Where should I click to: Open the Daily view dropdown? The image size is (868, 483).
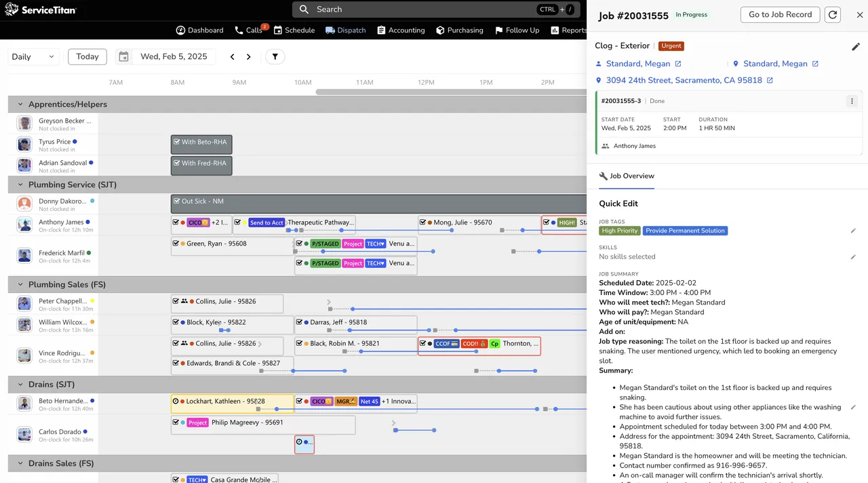point(33,57)
